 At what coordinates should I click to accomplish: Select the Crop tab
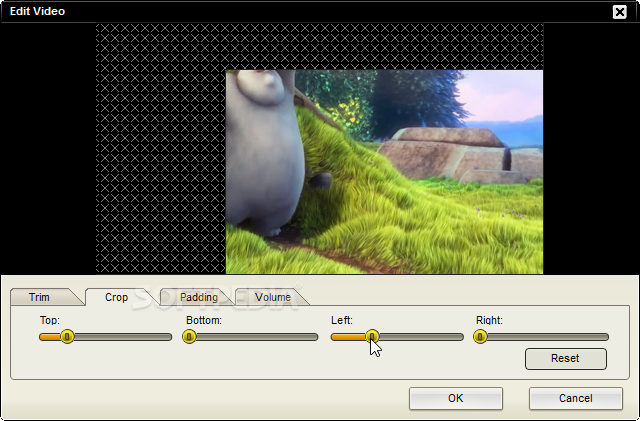pyautogui.click(x=116, y=297)
